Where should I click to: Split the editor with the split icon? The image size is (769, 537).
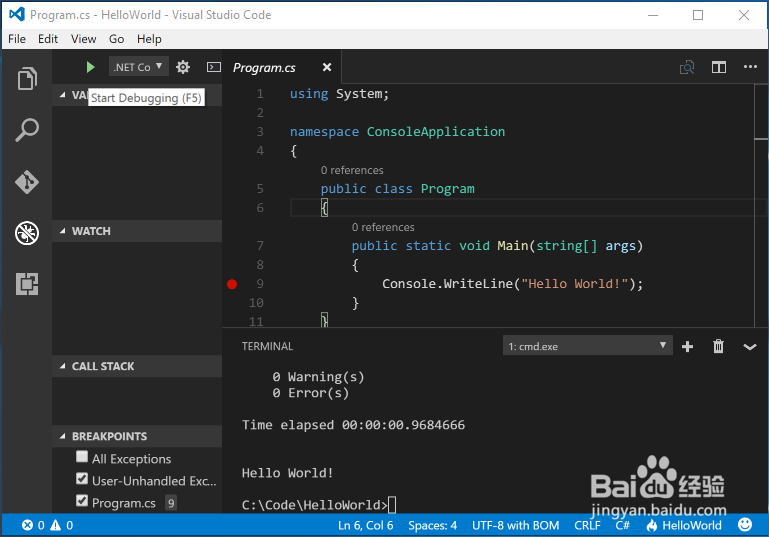(x=719, y=67)
